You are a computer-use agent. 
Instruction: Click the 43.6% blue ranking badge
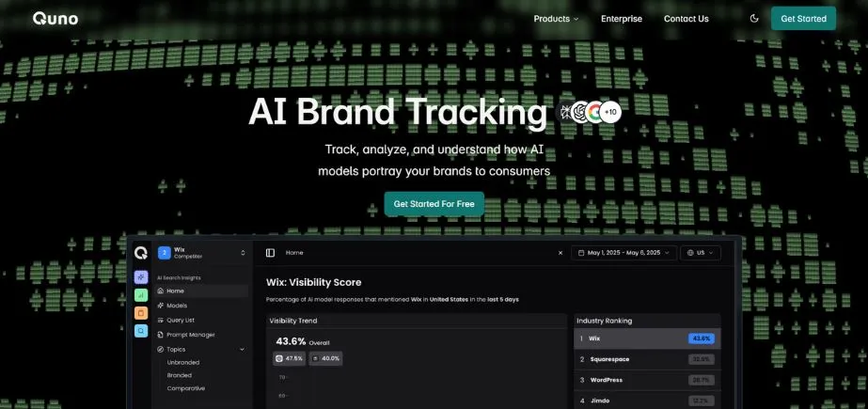click(702, 338)
